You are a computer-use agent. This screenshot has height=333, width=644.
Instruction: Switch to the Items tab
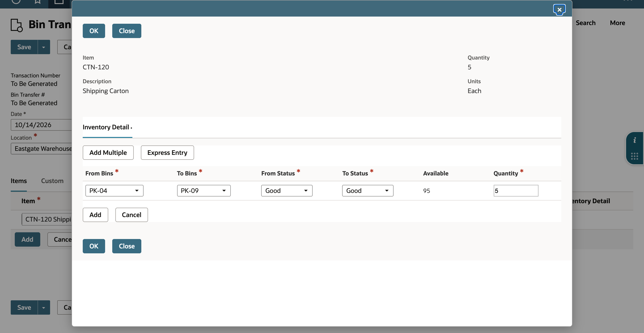coord(19,181)
